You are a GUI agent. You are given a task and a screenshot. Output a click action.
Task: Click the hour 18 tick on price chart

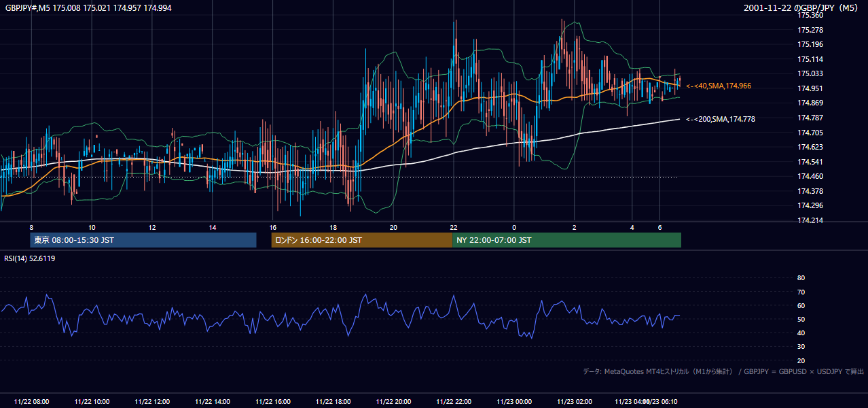tap(333, 227)
